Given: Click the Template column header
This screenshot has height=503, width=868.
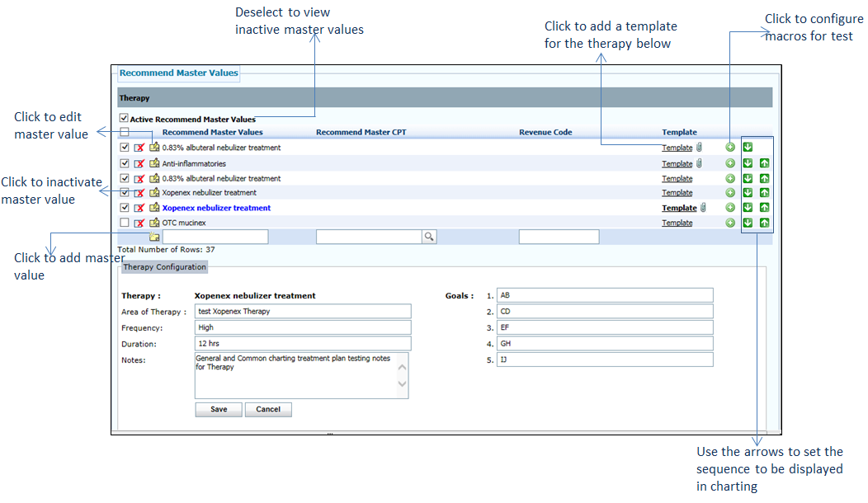Looking at the screenshot, I should coord(679,132).
